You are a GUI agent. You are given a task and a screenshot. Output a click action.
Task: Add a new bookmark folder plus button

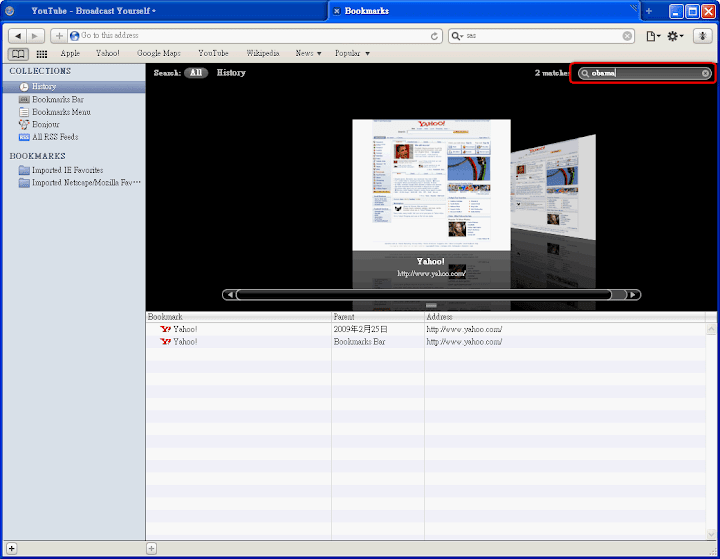[152, 548]
